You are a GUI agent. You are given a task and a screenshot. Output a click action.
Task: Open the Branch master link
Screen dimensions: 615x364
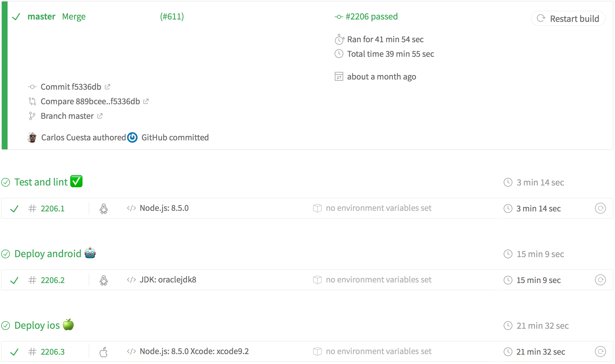click(x=67, y=116)
